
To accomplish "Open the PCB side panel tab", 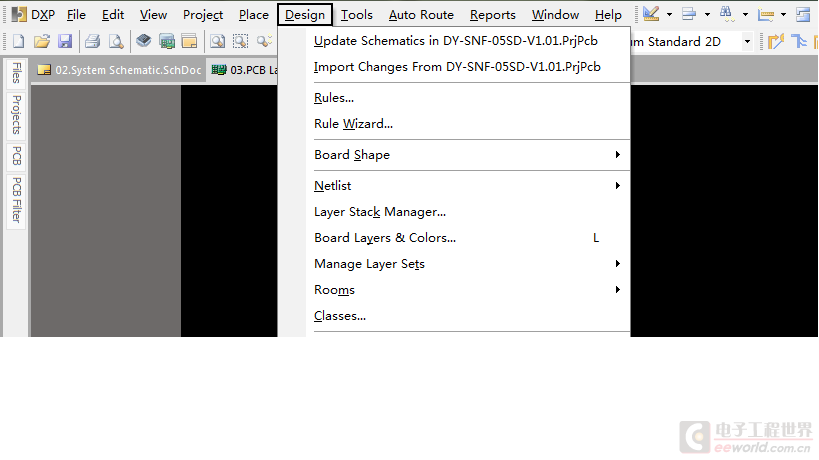I will pos(16,156).
